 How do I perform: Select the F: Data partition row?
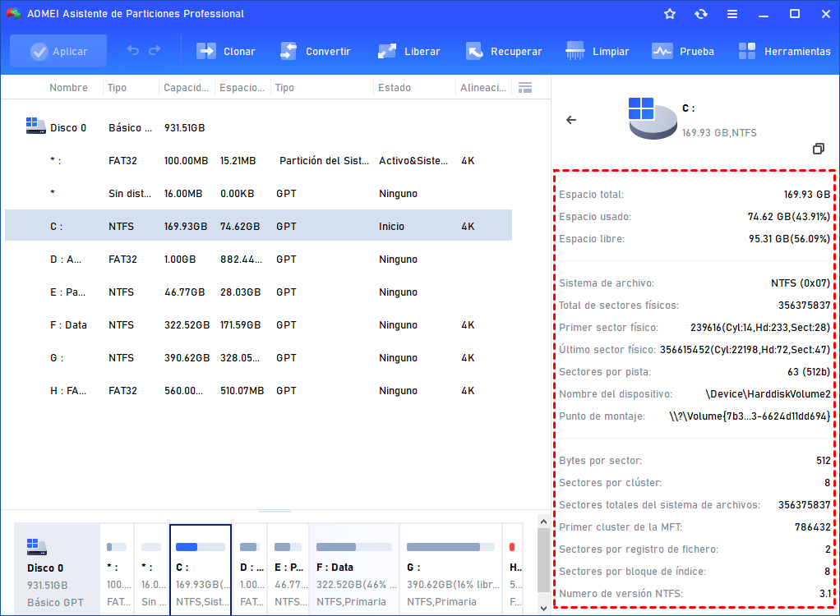click(x=258, y=325)
